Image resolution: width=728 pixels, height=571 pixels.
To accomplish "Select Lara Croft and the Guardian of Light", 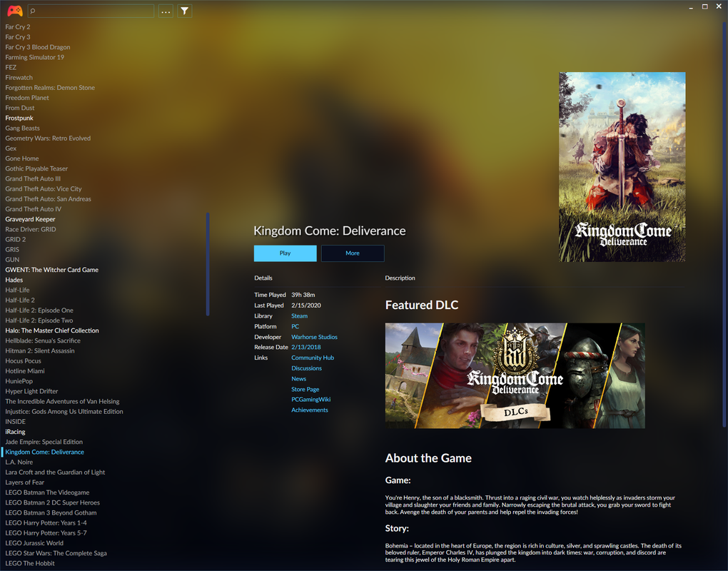I will coord(55,472).
